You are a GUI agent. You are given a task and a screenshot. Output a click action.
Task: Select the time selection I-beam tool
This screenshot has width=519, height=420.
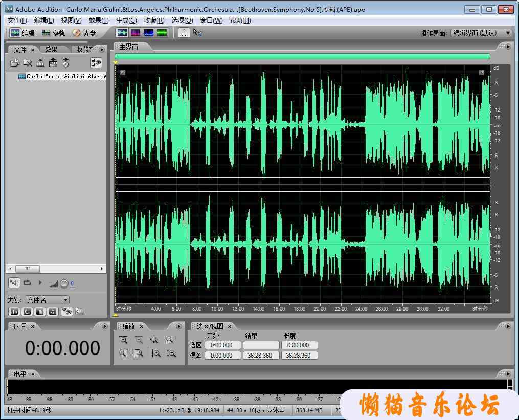(x=184, y=32)
